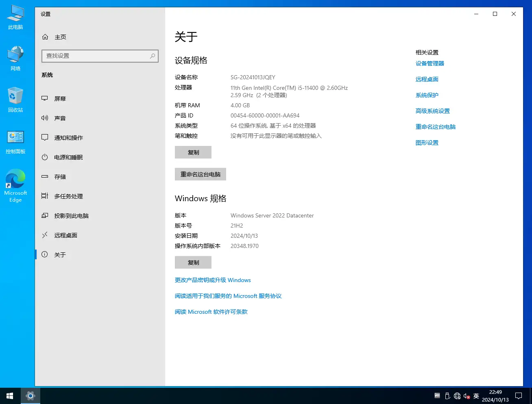Open the 高级系统设置 link
The height and width of the screenshot is (404, 532).
[x=433, y=111]
